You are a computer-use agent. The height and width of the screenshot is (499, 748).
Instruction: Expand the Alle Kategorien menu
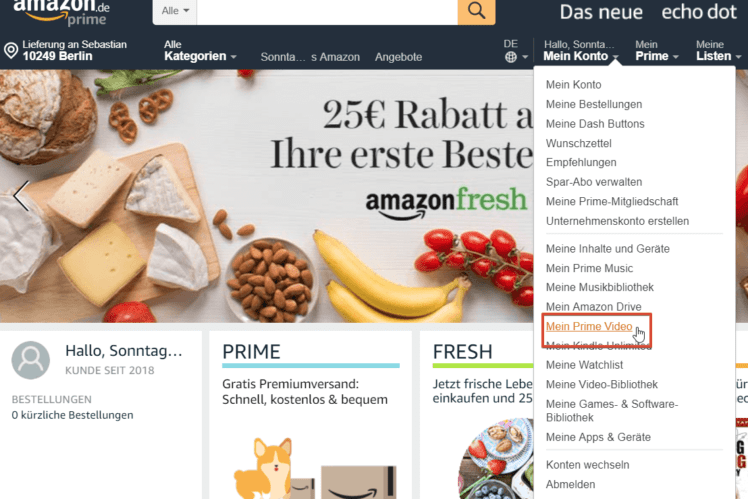tap(200, 51)
